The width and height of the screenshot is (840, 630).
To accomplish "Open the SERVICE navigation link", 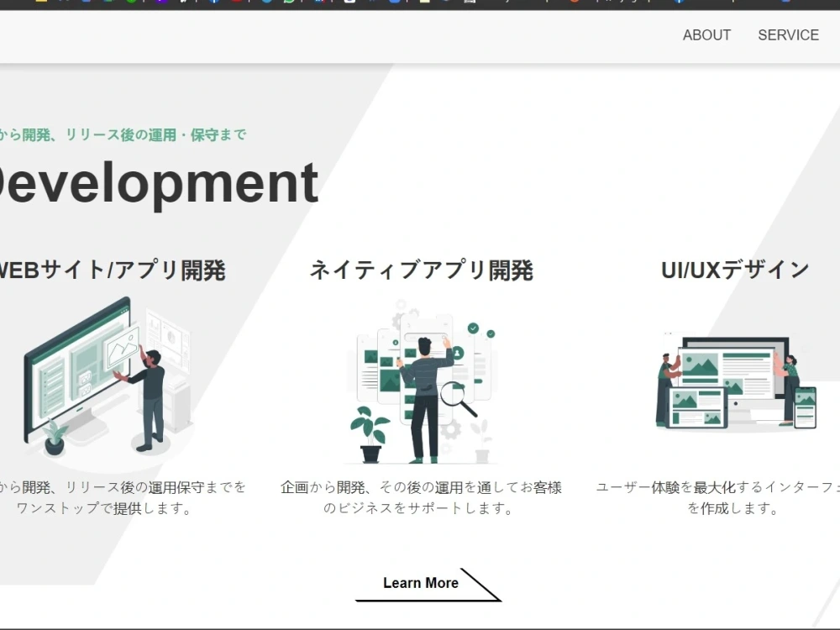I will 788,35.
